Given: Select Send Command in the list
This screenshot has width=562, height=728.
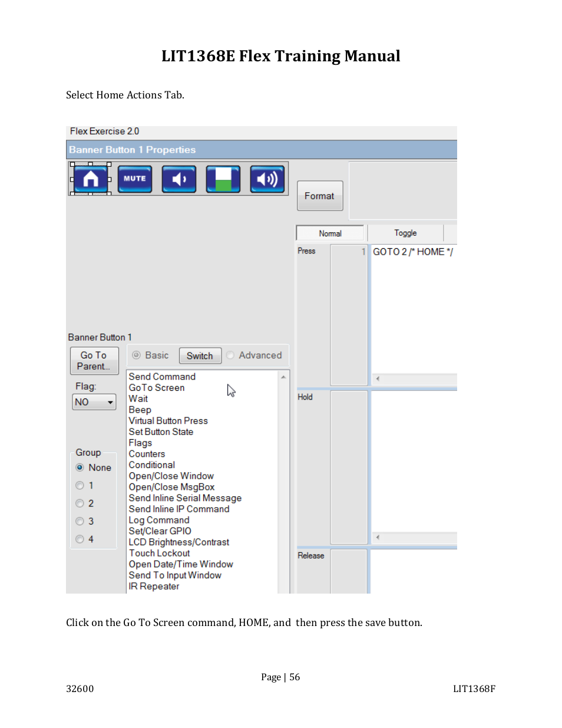Looking at the screenshot, I should (162, 377).
